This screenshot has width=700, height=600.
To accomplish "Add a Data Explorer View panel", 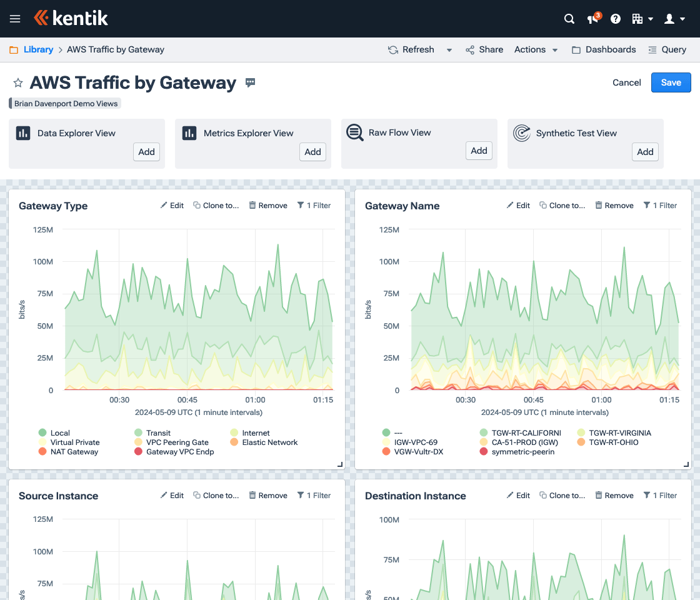I will (x=146, y=151).
